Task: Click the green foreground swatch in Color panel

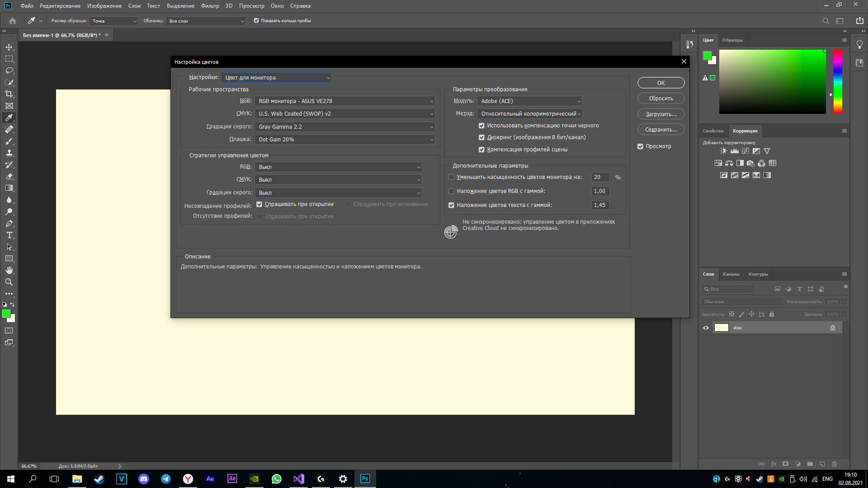Action: point(708,56)
